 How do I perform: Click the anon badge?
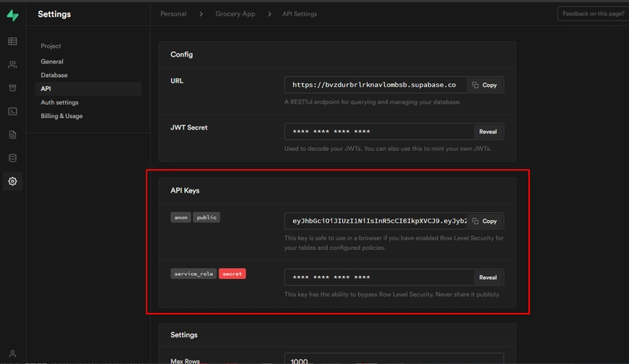click(x=181, y=218)
